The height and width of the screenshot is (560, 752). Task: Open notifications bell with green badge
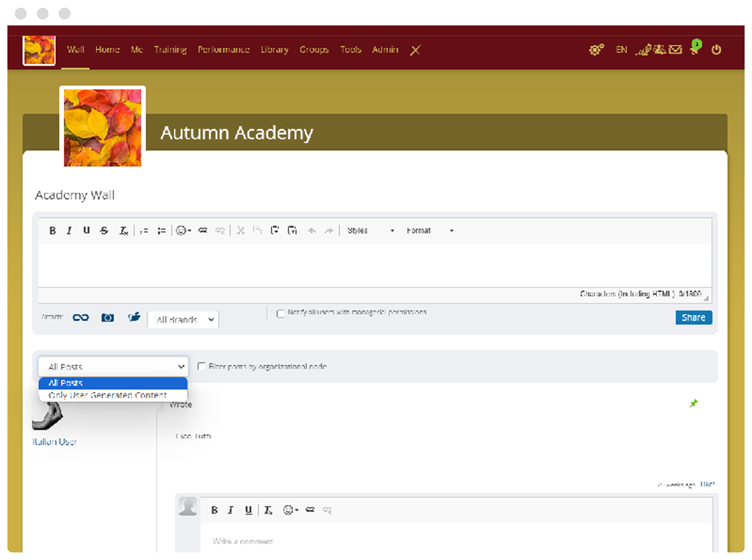click(x=696, y=47)
